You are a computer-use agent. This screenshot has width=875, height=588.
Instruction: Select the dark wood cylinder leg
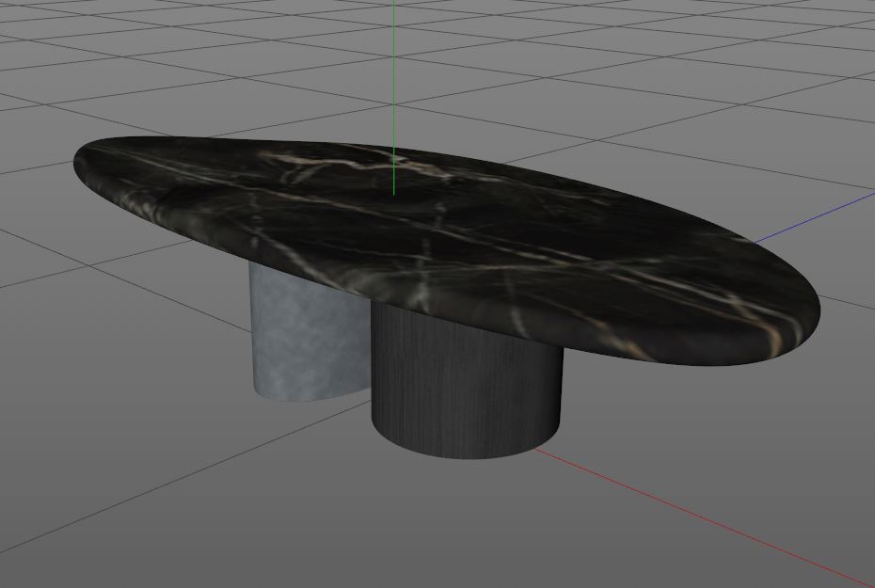click(x=466, y=385)
